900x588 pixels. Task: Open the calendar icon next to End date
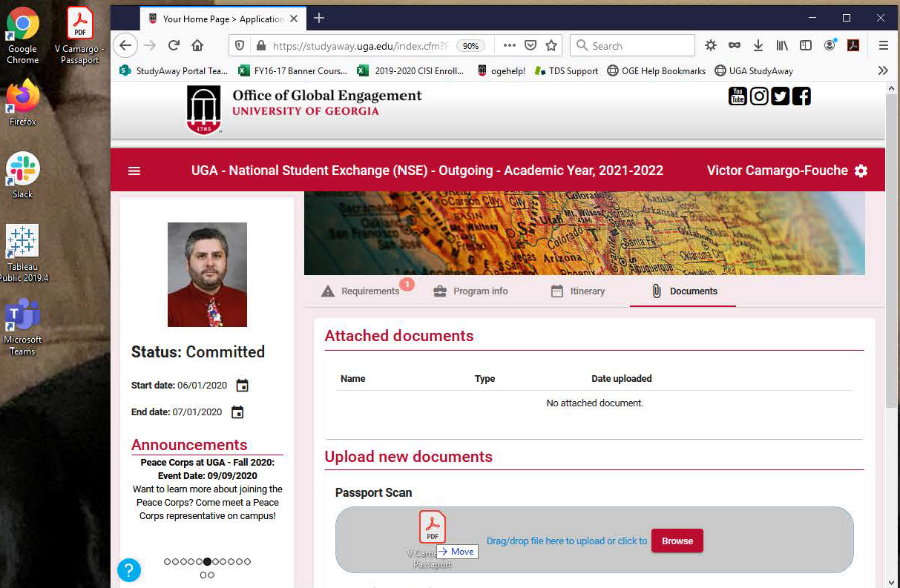[x=237, y=412]
